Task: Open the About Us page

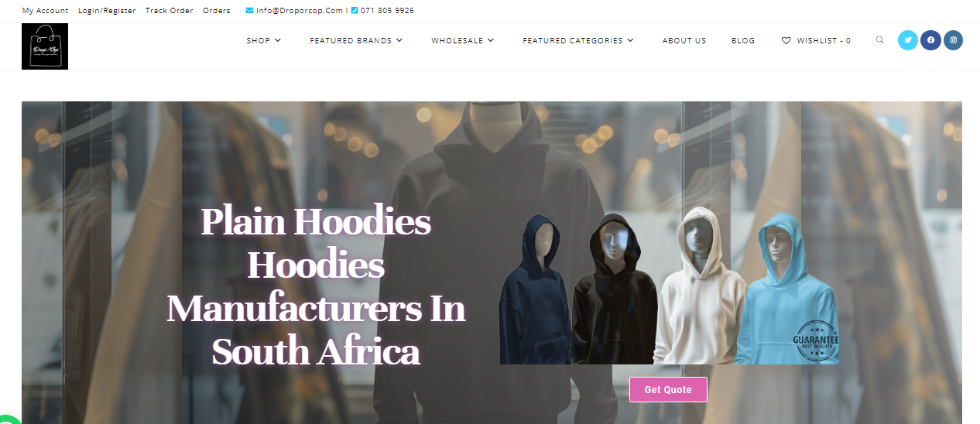Action: (x=684, y=40)
